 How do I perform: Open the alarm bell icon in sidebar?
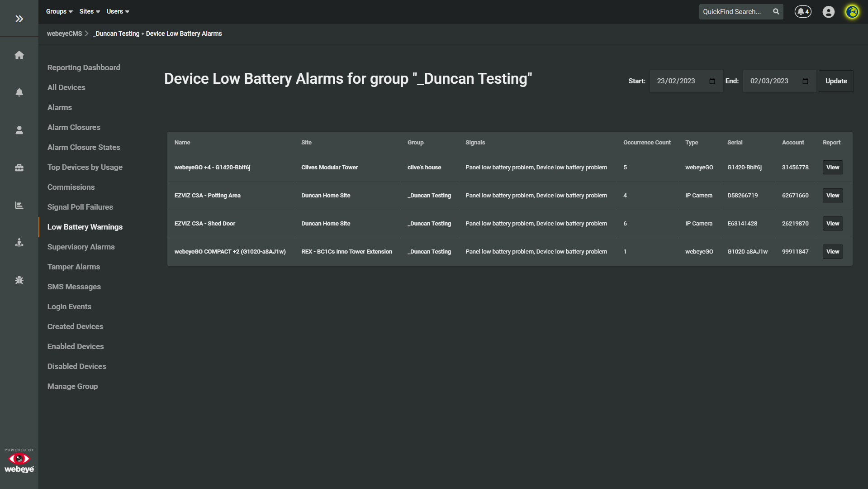pyautogui.click(x=19, y=92)
